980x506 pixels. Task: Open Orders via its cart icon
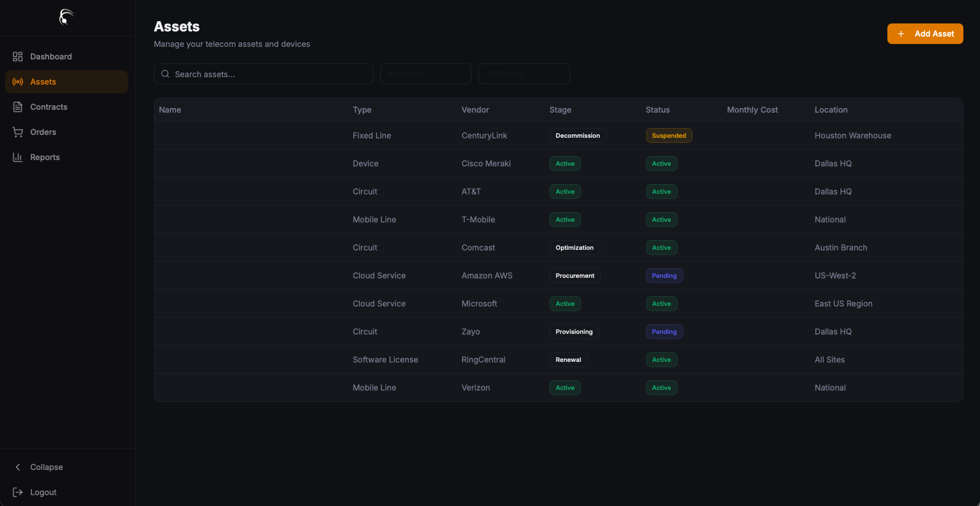point(18,132)
